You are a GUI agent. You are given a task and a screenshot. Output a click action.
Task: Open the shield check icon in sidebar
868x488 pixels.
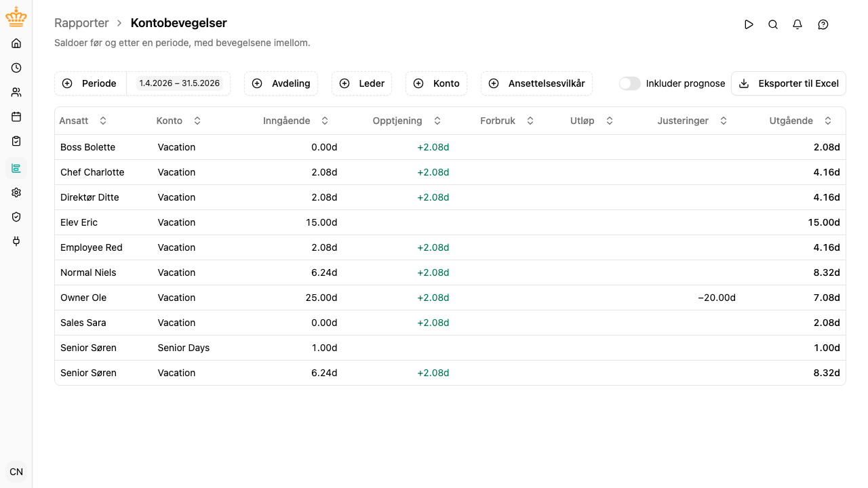[16, 217]
